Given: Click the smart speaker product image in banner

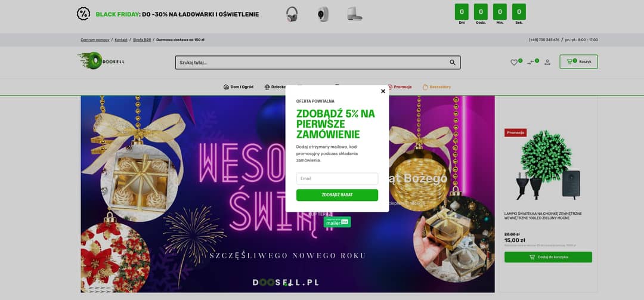Looking at the screenshot, I should pos(354,14).
